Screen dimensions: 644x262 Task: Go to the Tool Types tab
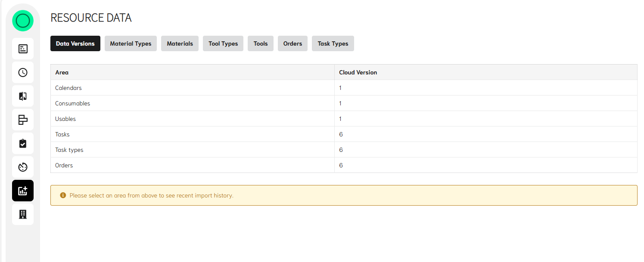point(223,43)
